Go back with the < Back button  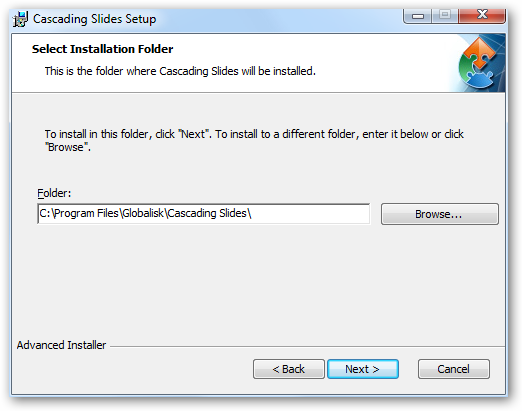pyautogui.click(x=289, y=369)
